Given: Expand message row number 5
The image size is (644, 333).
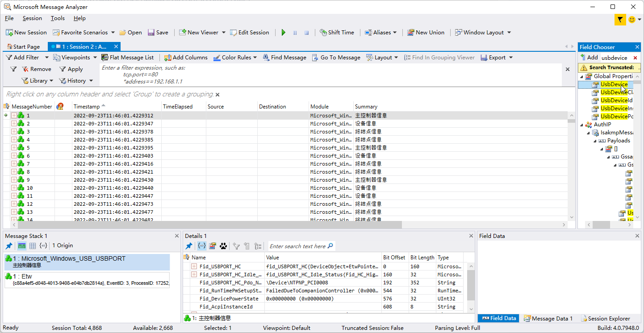Looking at the screenshot, I should tap(14, 148).
